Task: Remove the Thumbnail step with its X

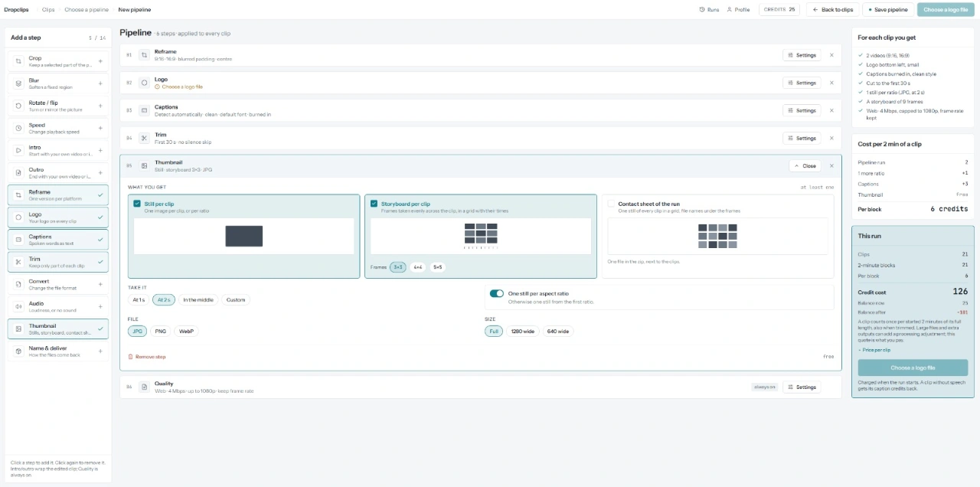Action: click(831, 165)
